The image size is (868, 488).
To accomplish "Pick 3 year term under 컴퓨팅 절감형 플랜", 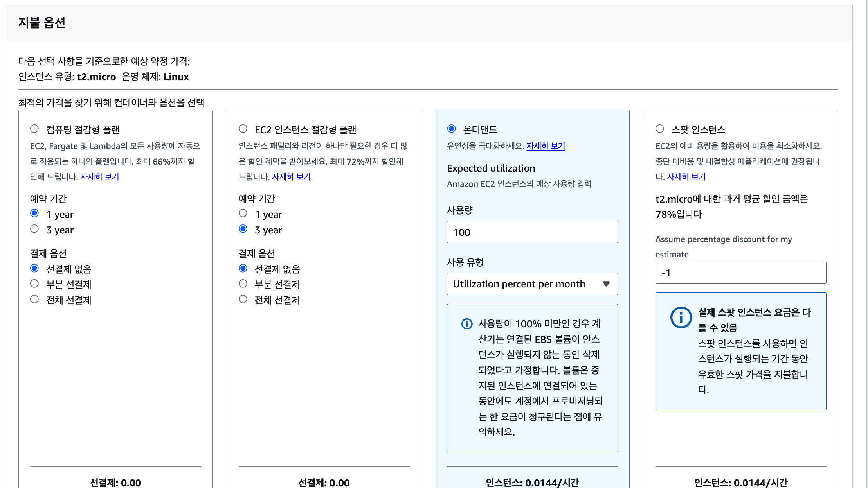I will (34, 229).
